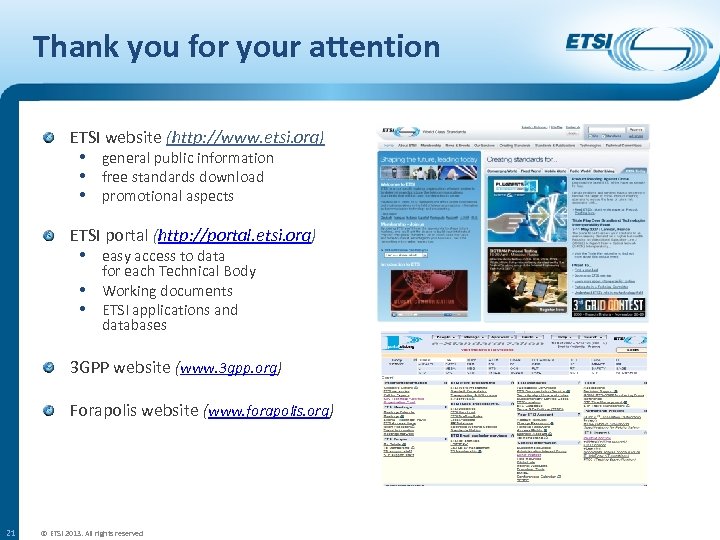The image size is (720, 540).
Task: Click 'promotional aspects' bullet text
Action: (x=168, y=196)
